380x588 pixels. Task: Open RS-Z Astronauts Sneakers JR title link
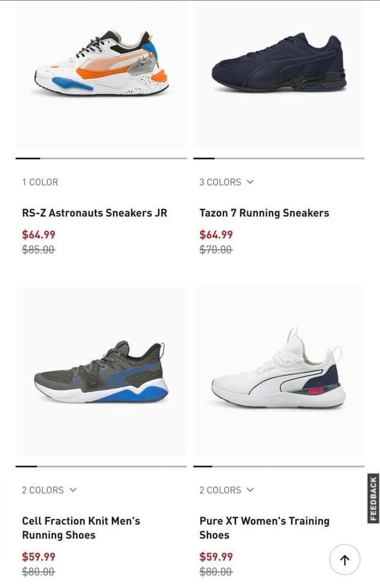tap(94, 213)
